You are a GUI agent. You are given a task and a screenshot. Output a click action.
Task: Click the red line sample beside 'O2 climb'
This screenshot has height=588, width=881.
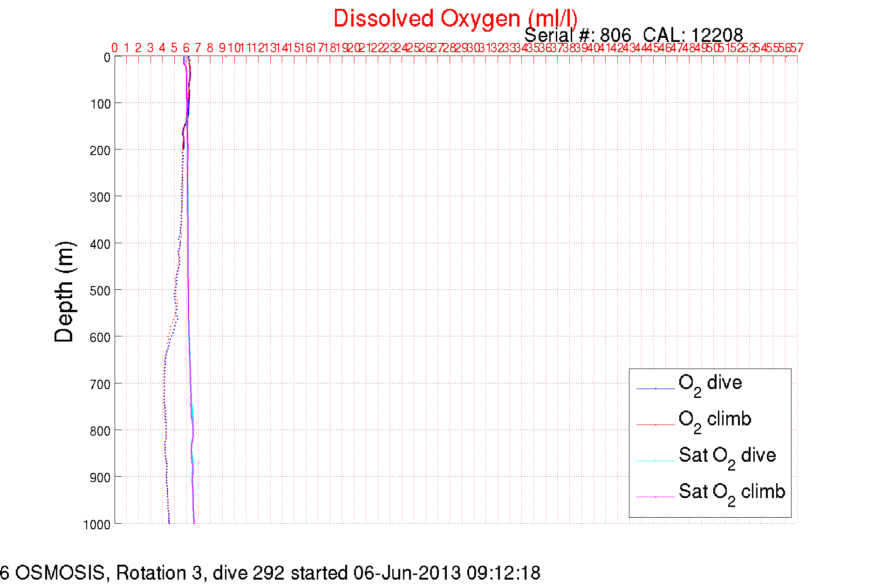pos(656,425)
